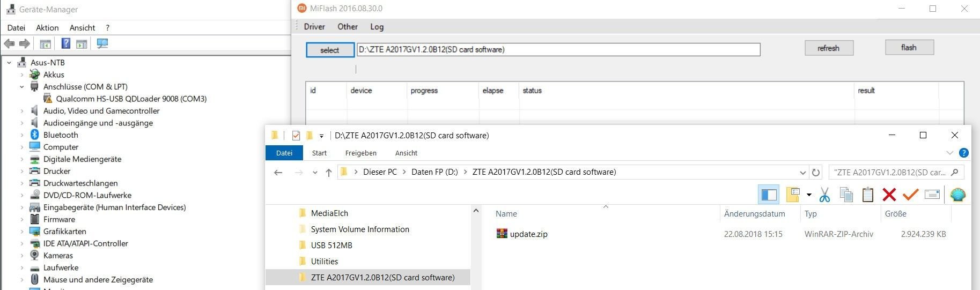Open the Log menu in MiFlash
This screenshot has width=980, height=290.
(x=377, y=27)
